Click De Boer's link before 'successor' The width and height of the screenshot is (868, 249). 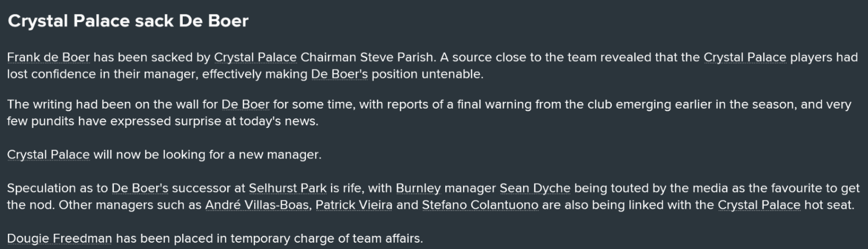coord(140,188)
